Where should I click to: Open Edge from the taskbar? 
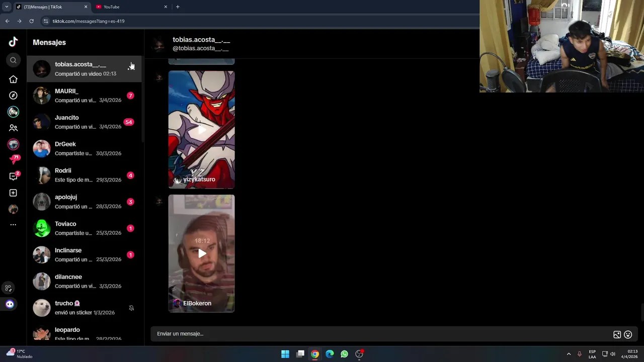tap(330, 354)
